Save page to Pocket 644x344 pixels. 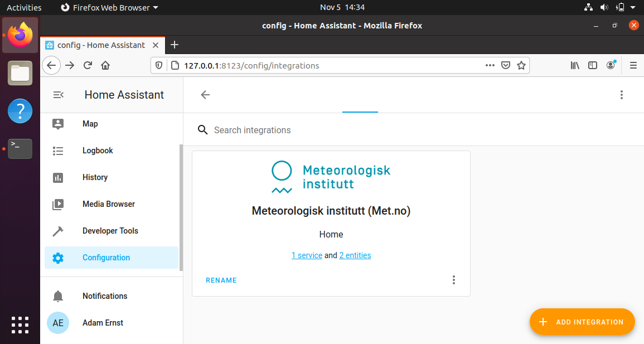pos(506,65)
